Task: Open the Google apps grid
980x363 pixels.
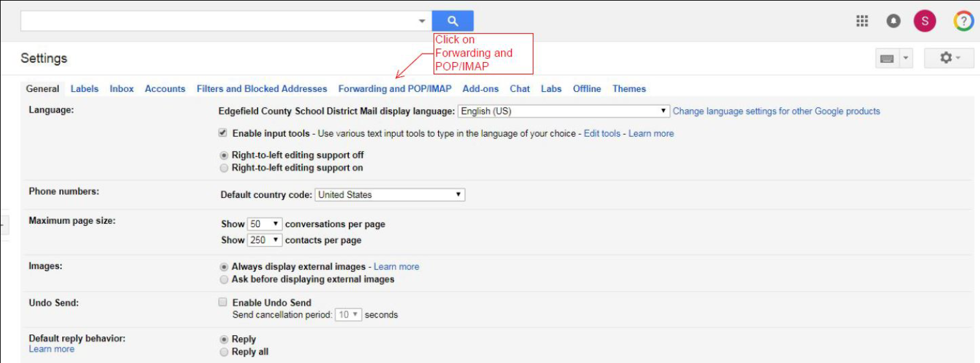Action: 862,21
